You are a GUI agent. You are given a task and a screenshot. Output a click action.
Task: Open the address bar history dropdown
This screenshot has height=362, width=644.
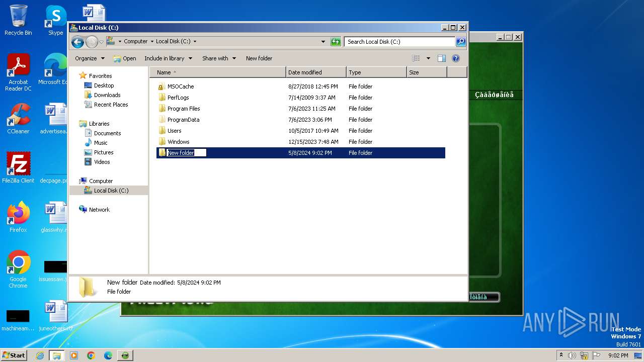coord(323,42)
